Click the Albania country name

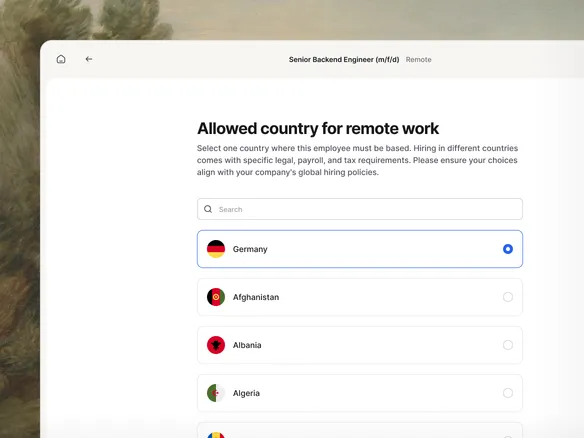point(247,345)
